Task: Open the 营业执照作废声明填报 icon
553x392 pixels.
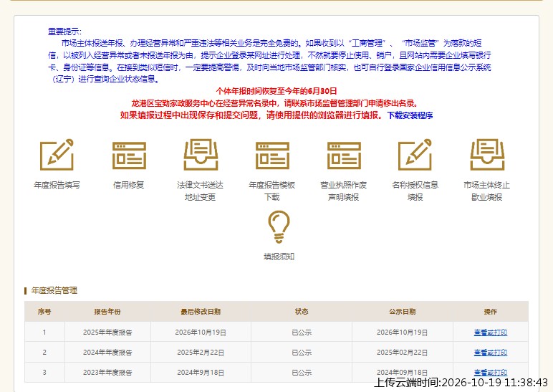Action: point(344,156)
